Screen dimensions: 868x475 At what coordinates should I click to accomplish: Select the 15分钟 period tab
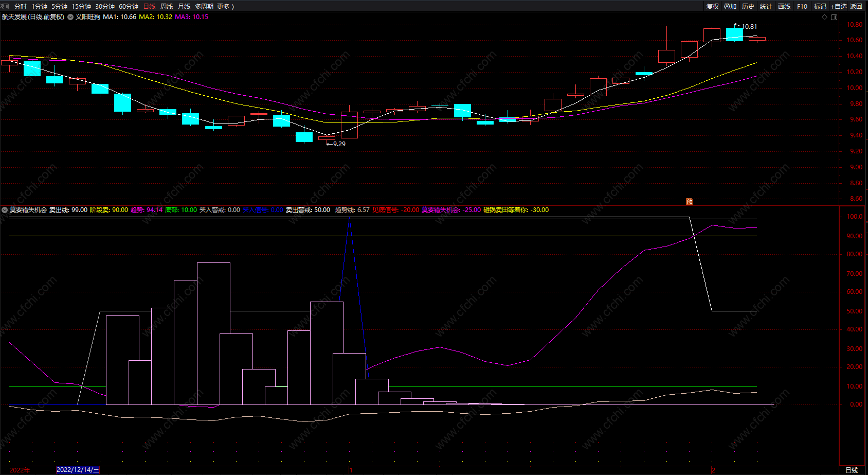click(x=81, y=7)
